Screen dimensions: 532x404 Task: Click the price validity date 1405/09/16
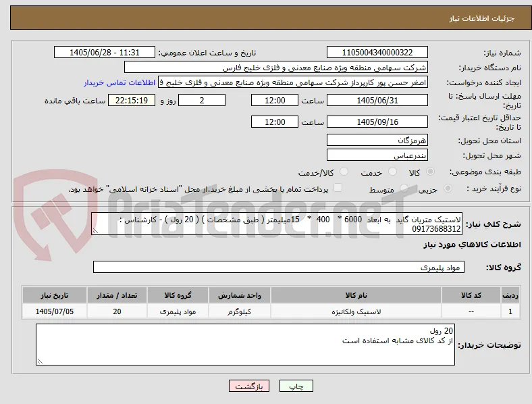pyautogui.click(x=377, y=122)
